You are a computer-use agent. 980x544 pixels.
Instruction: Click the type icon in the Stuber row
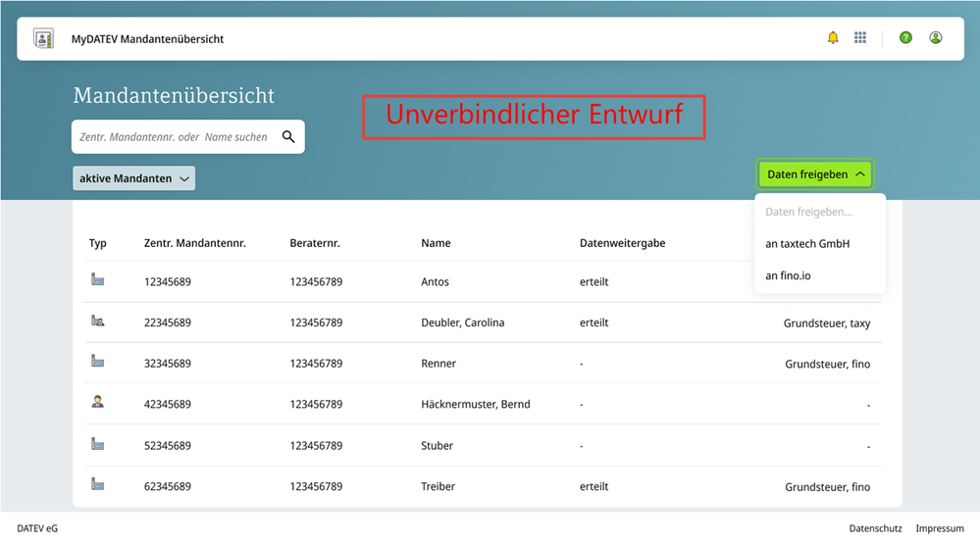pyautogui.click(x=97, y=443)
